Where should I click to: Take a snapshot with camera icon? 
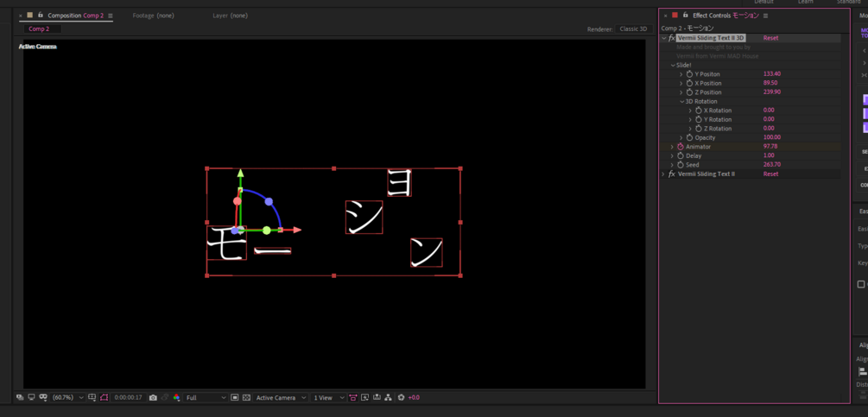[154, 398]
